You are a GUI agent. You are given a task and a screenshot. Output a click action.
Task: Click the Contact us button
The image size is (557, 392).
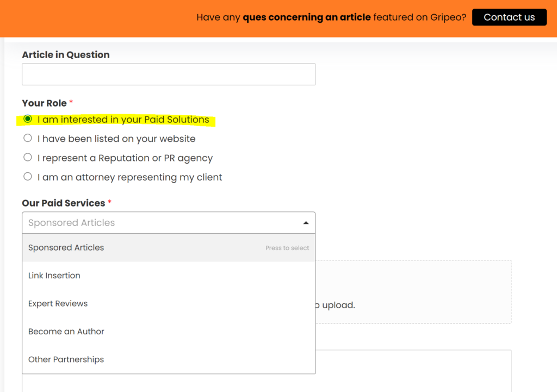click(509, 17)
